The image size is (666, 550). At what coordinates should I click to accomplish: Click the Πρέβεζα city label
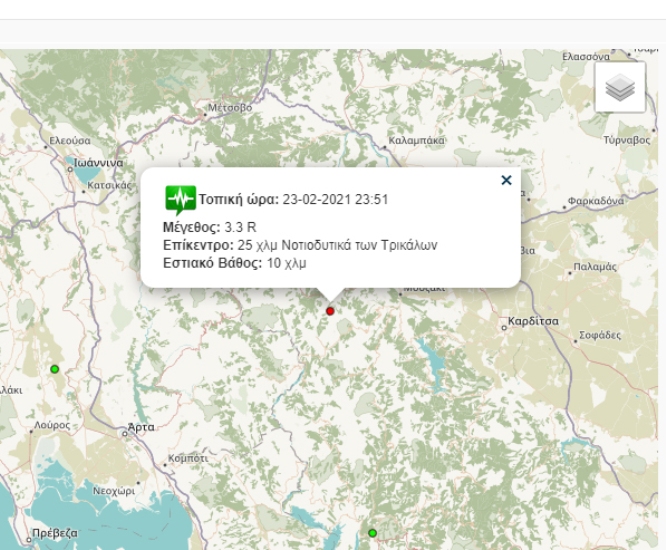click(x=53, y=533)
